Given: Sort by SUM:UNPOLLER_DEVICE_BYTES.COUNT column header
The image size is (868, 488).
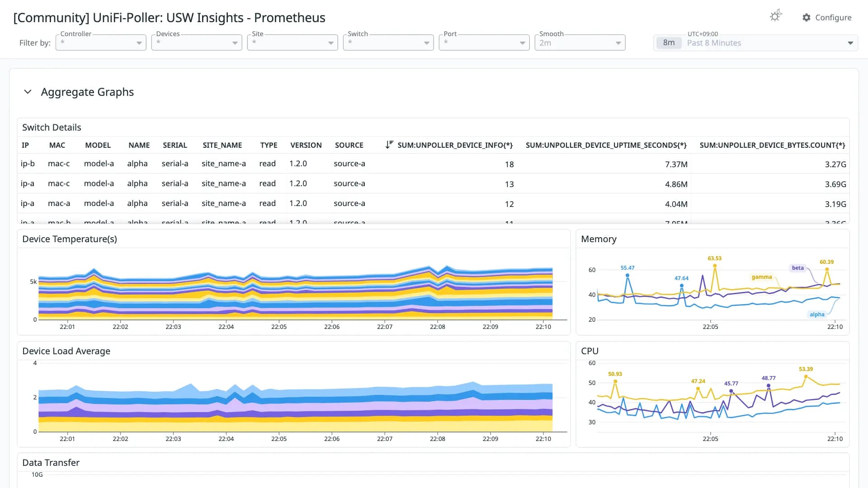Looking at the screenshot, I should [x=773, y=145].
